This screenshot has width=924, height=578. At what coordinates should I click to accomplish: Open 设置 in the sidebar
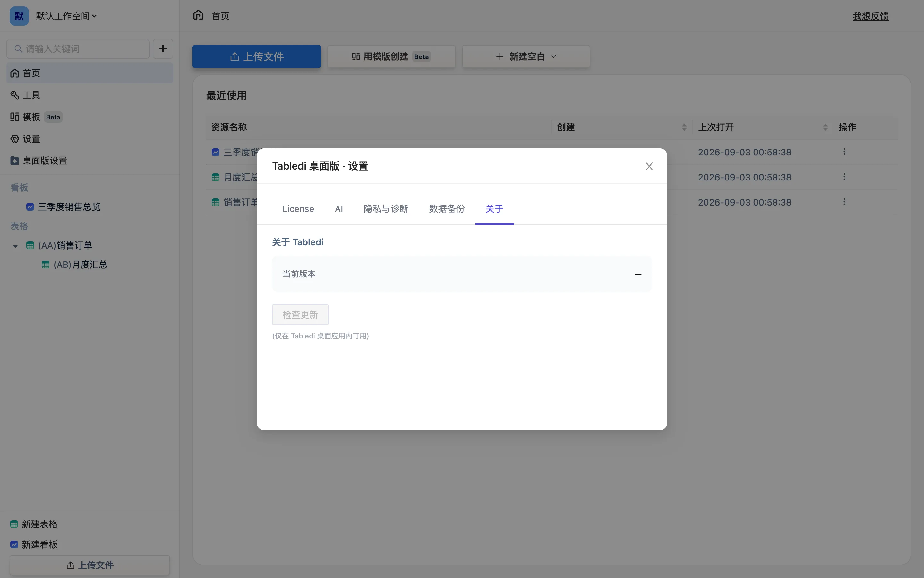[x=90, y=139]
